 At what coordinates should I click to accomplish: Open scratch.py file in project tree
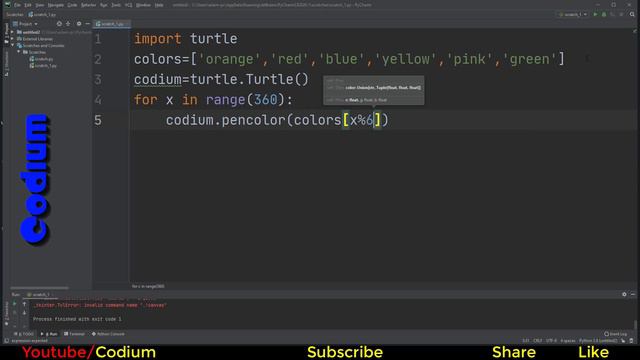click(x=41, y=59)
